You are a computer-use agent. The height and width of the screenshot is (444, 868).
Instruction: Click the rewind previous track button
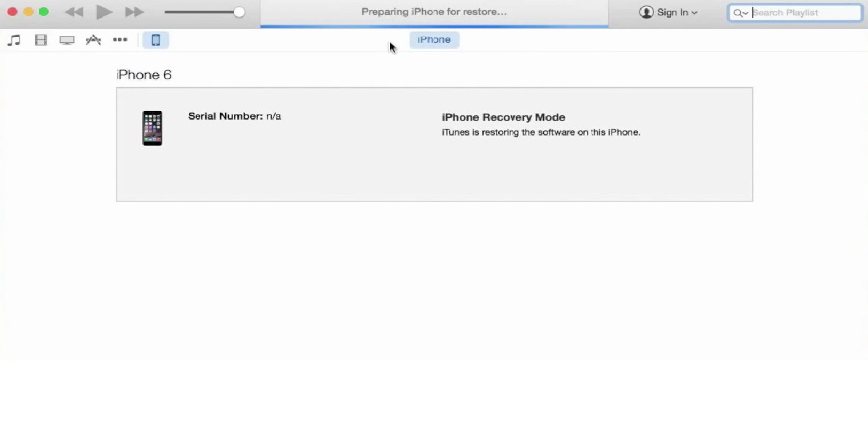pyautogui.click(x=74, y=12)
